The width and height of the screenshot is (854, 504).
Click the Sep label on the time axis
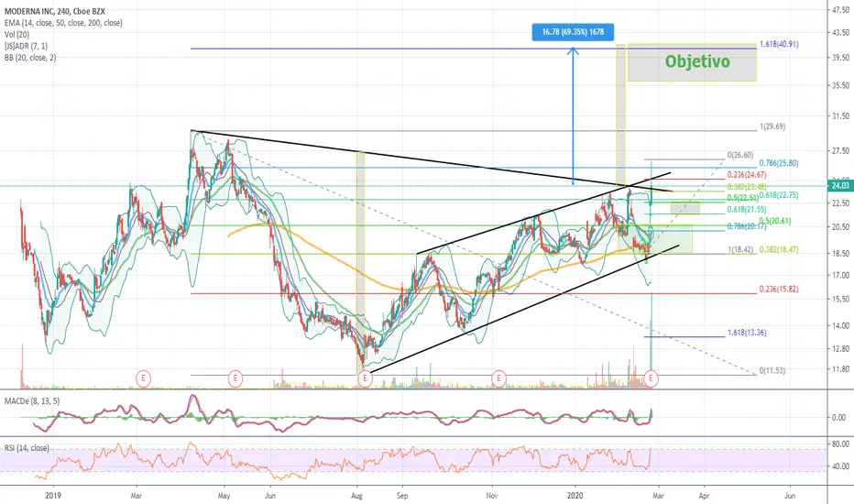click(x=402, y=495)
